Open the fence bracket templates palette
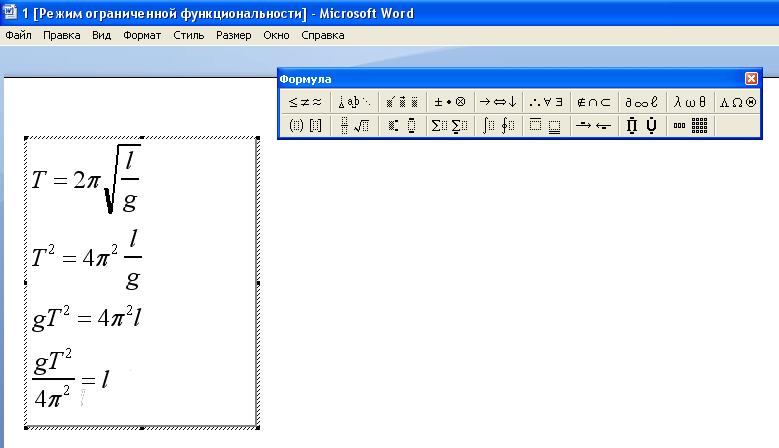The width and height of the screenshot is (779, 448). (305, 126)
